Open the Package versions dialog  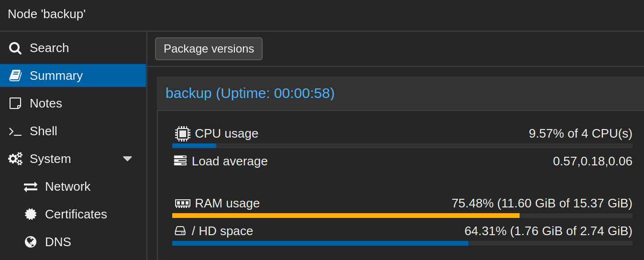(x=209, y=49)
